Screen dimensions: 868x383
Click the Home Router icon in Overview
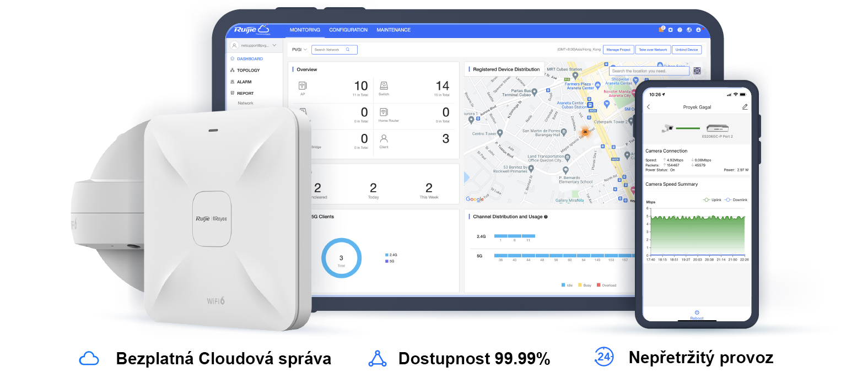pyautogui.click(x=384, y=112)
